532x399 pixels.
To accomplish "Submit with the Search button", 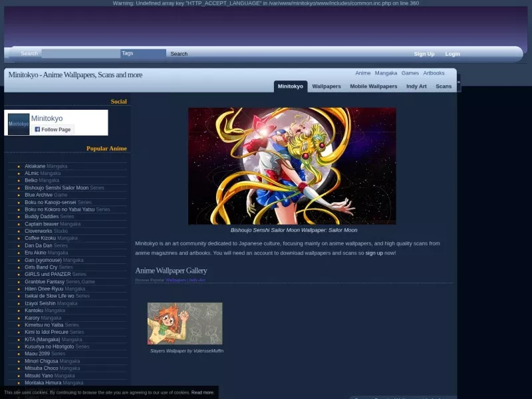I will [x=179, y=54].
